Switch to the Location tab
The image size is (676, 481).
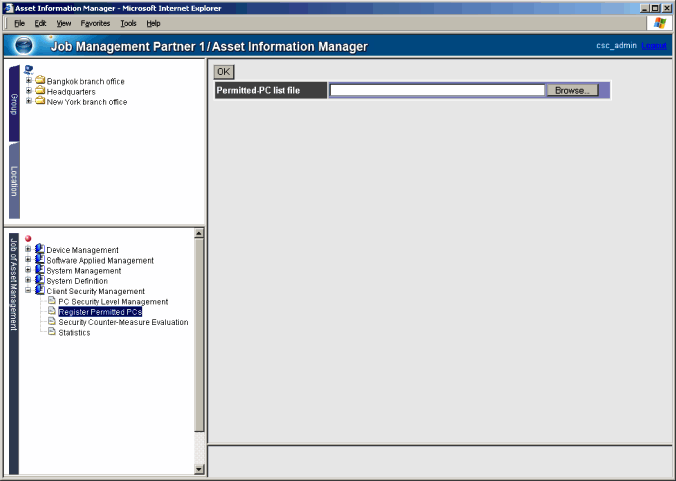(x=14, y=181)
